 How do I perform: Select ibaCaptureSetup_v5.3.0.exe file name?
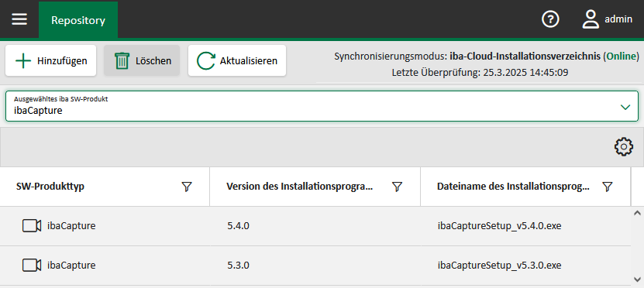(499, 266)
